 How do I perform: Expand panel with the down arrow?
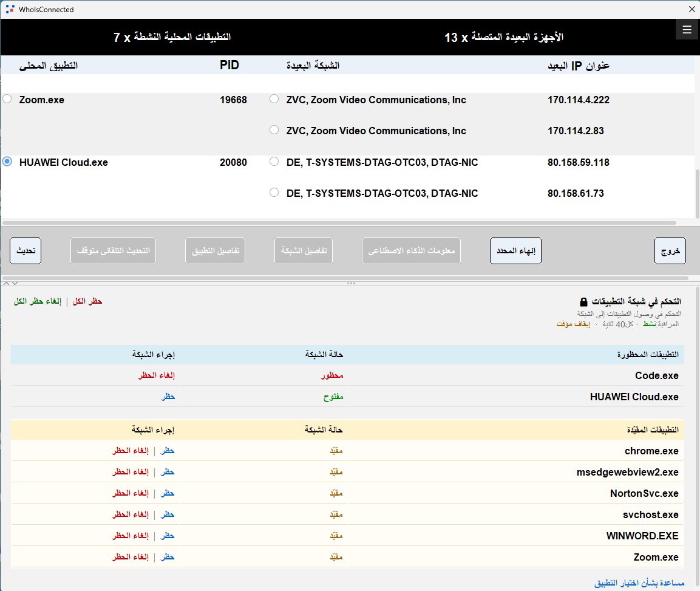point(15,283)
